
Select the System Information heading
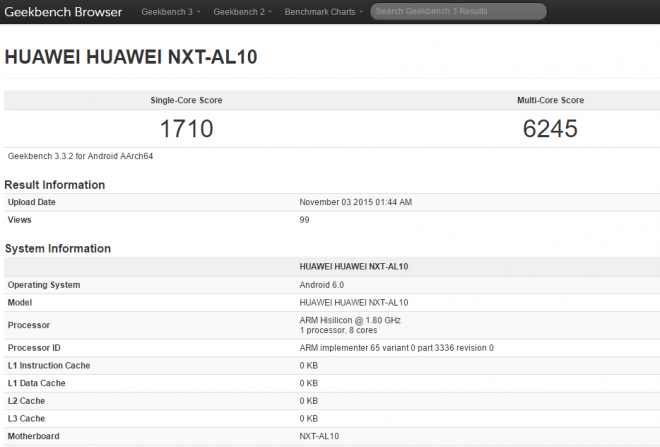pyautogui.click(x=58, y=248)
